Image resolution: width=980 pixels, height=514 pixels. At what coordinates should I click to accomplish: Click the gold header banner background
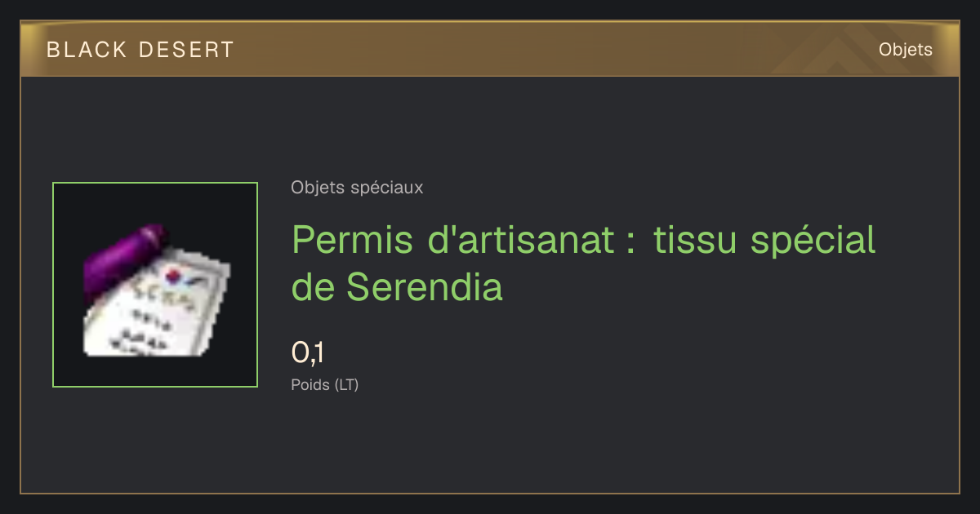(x=490, y=50)
